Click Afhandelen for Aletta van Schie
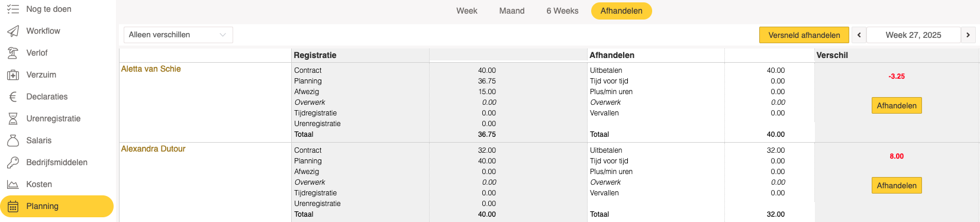The height and width of the screenshot is (222, 980). [897, 105]
